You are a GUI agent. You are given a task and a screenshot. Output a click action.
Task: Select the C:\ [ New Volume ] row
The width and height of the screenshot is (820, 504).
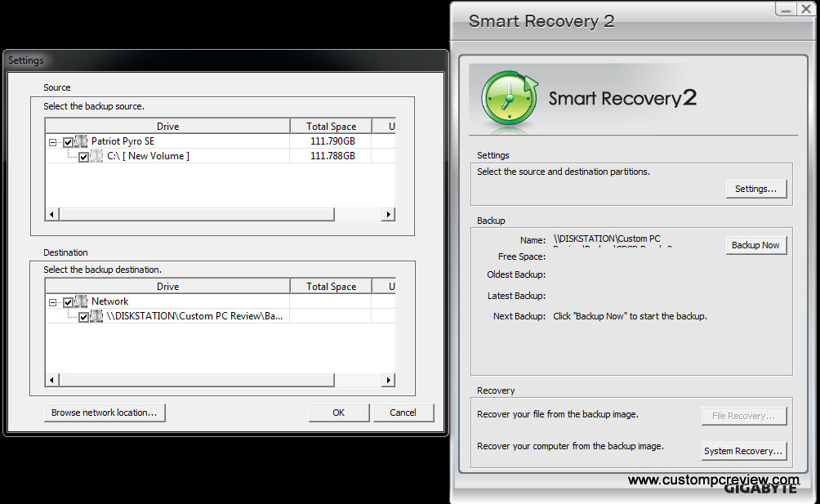pyautogui.click(x=221, y=156)
